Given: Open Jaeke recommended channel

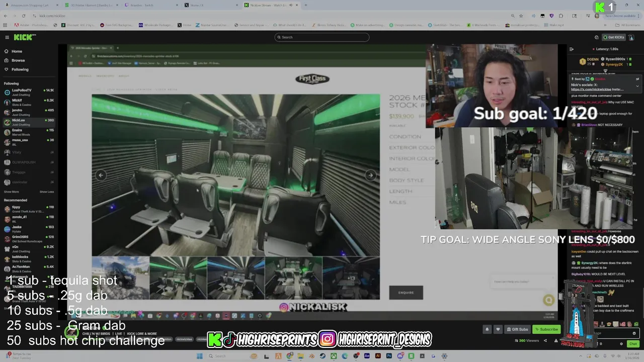Looking at the screenshot, I should (29, 229).
